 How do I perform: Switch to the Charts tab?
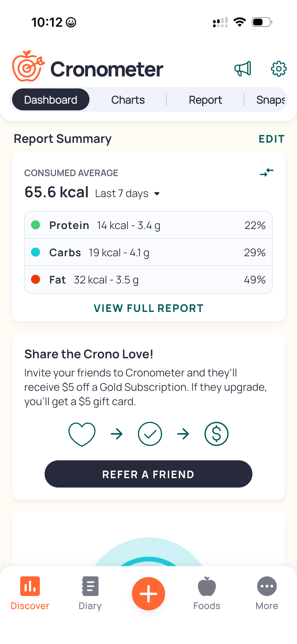point(128,100)
